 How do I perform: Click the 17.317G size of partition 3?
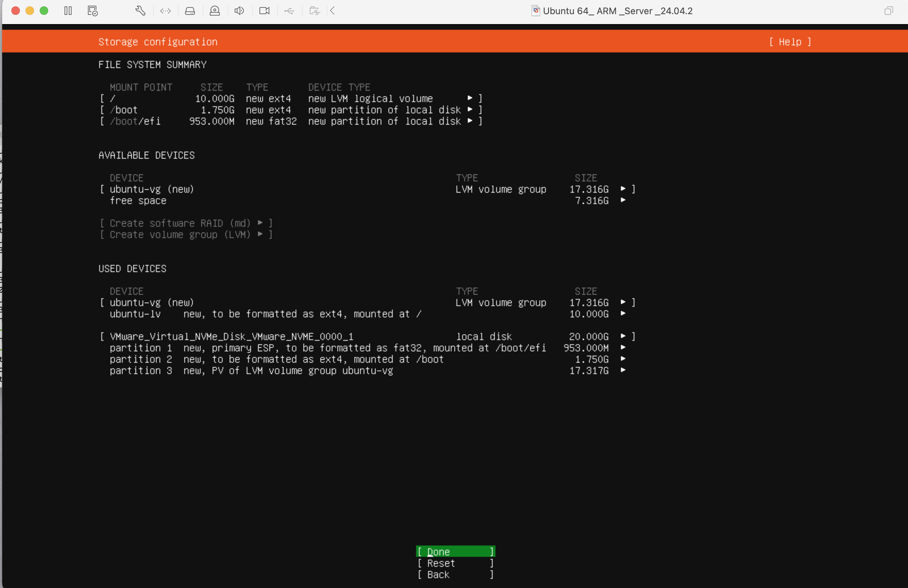click(x=589, y=371)
